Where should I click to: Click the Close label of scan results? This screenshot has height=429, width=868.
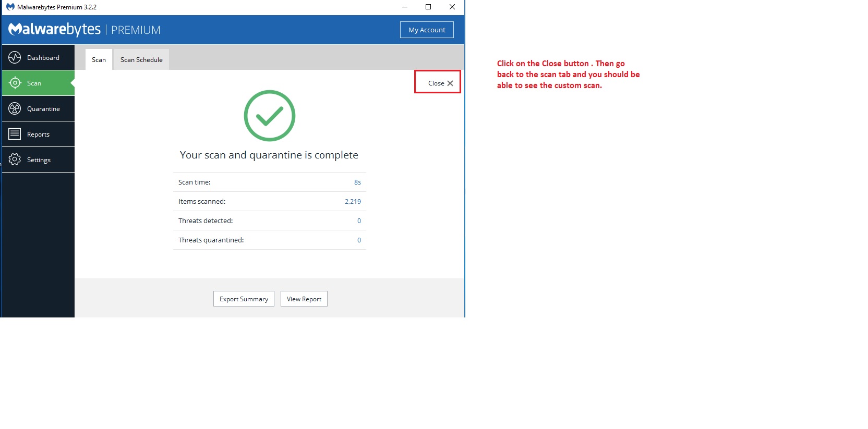click(436, 83)
